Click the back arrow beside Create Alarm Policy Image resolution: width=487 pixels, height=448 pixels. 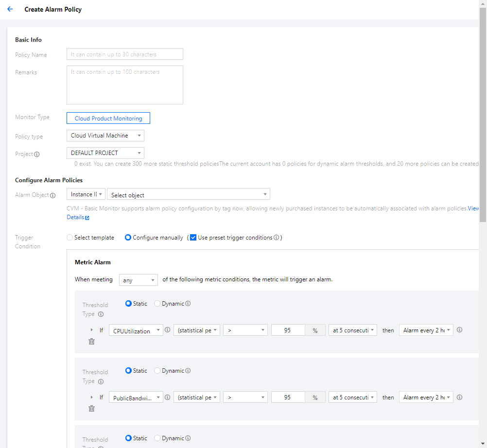click(10, 9)
